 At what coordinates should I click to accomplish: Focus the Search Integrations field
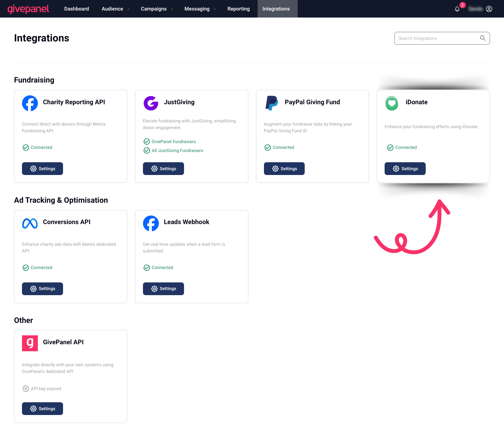click(442, 38)
